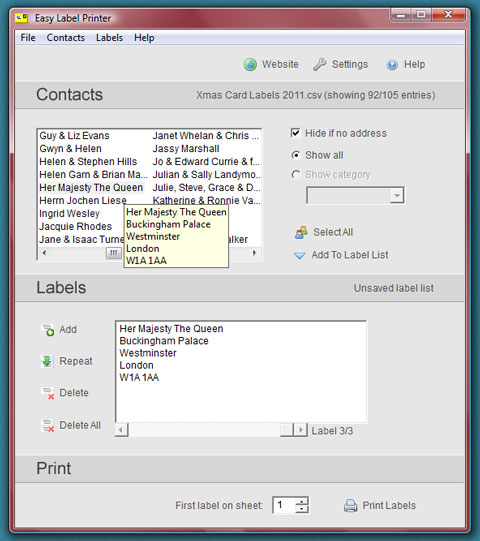Click the Select All people icon
480x541 pixels.
[x=301, y=233]
